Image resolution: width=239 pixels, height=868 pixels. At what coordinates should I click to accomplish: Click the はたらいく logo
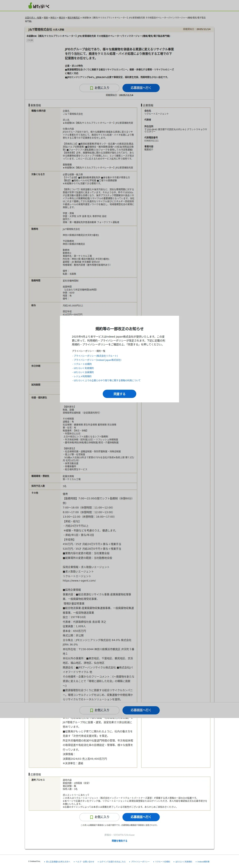(x=39, y=6)
